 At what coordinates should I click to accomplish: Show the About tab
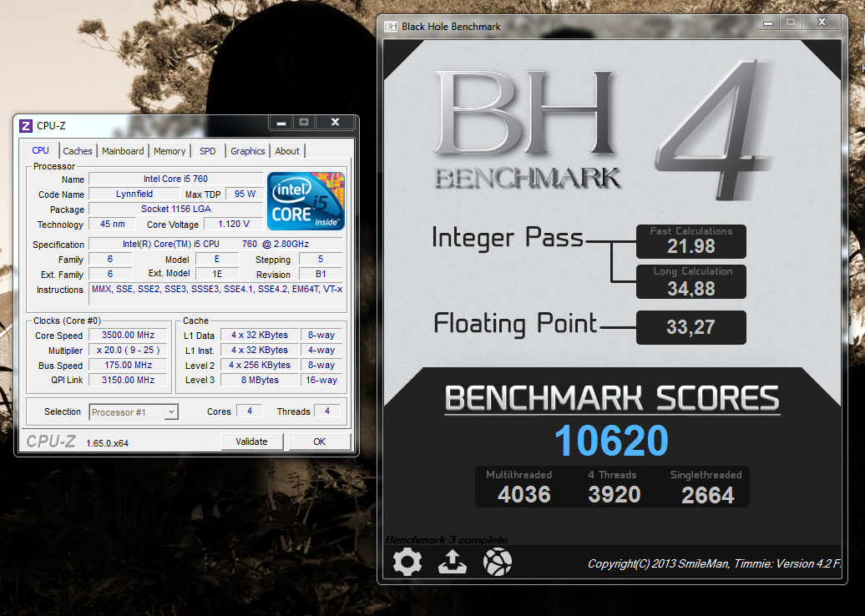[287, 151]
